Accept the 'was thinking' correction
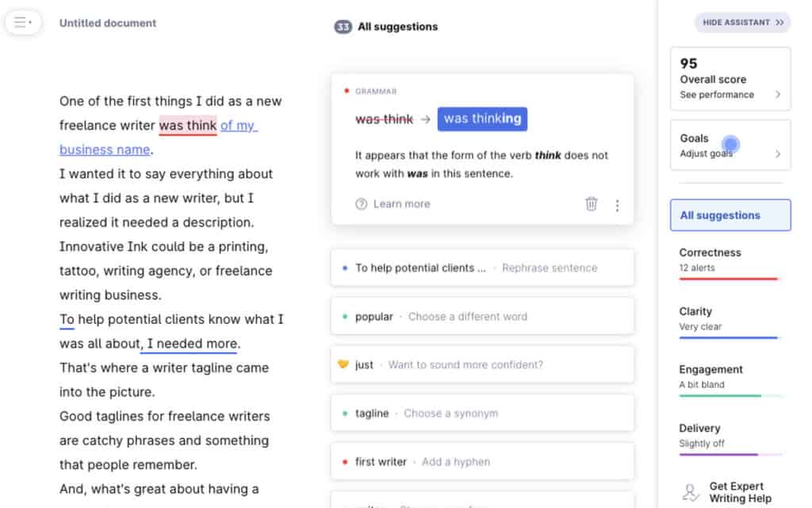The image size is (812, 508). coord(482,119)
